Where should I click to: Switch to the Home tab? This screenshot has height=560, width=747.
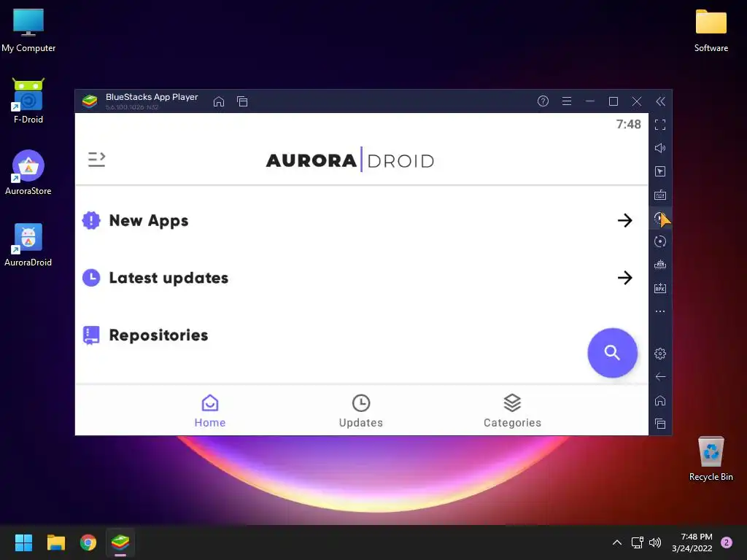[x=209, y=411]
